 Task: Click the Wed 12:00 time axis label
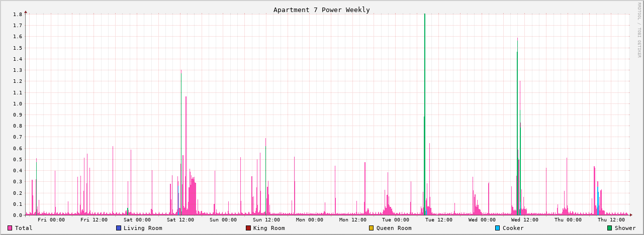click(x=525, y=220)
